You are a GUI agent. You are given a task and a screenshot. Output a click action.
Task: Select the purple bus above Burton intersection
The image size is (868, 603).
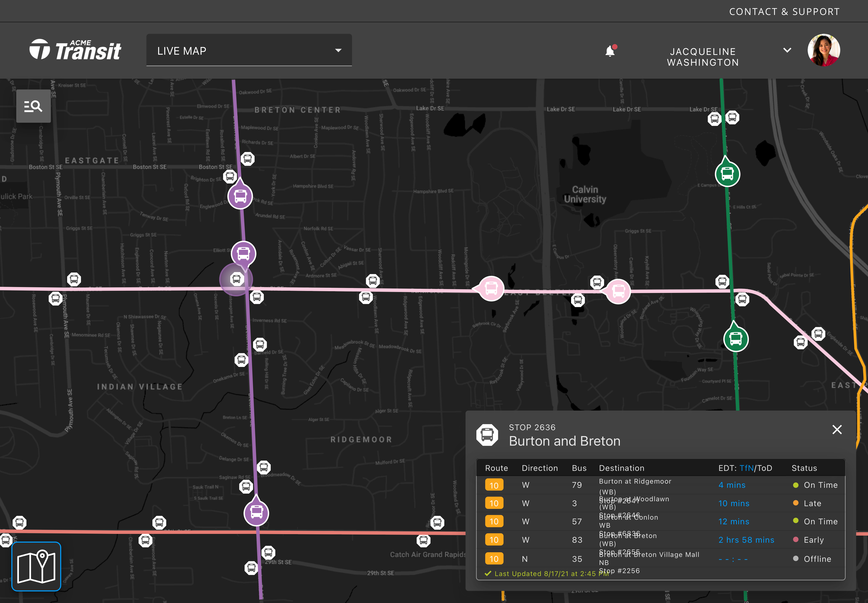click(244, 253)
